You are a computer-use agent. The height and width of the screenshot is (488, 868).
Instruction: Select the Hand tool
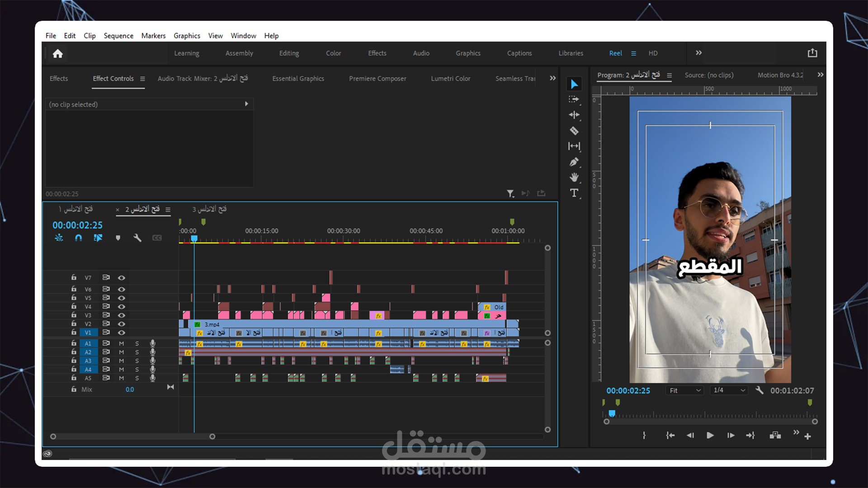tap(574, 178)
